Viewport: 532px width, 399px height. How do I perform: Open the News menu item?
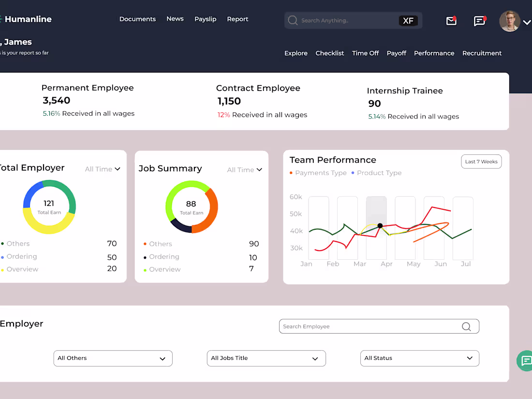pyautogui.click(x=175, y=19)
